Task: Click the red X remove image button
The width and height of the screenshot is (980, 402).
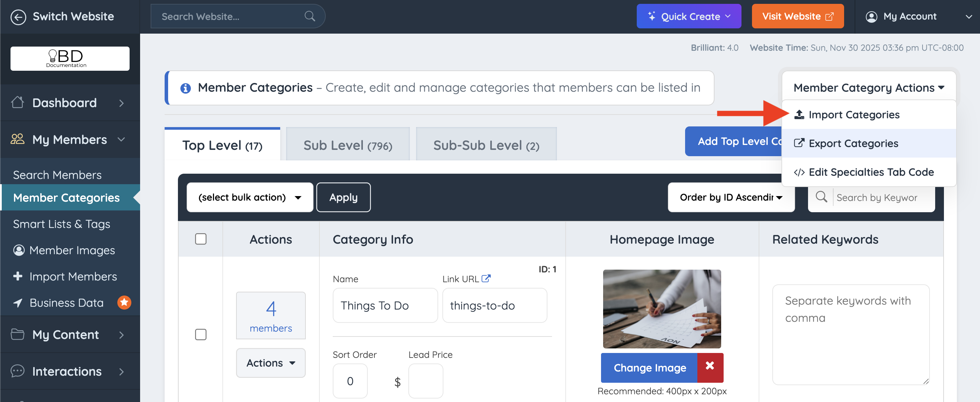Action: 710,367
